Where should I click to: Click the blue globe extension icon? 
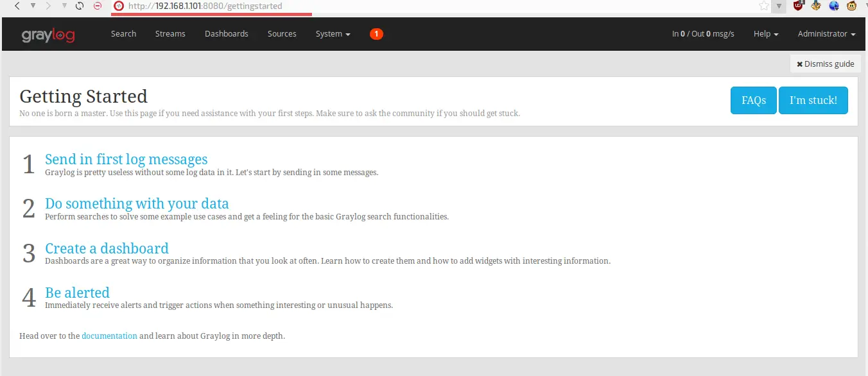tap(834, 6)
